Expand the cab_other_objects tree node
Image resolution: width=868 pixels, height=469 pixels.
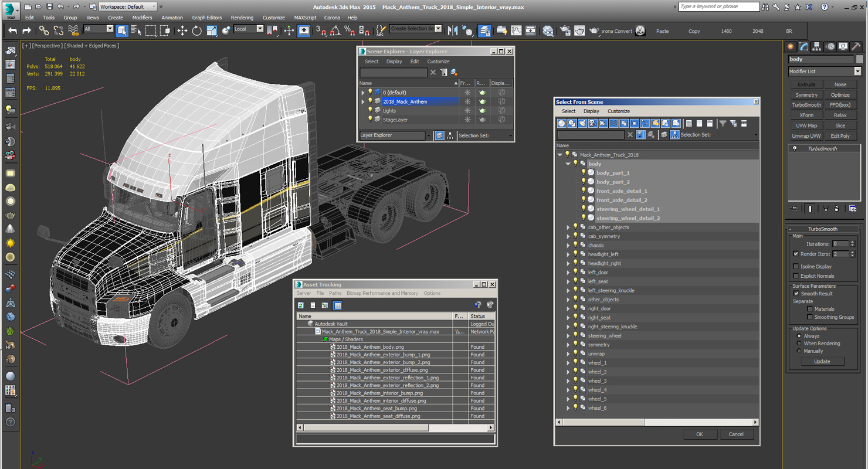click(x=568, y=227)
